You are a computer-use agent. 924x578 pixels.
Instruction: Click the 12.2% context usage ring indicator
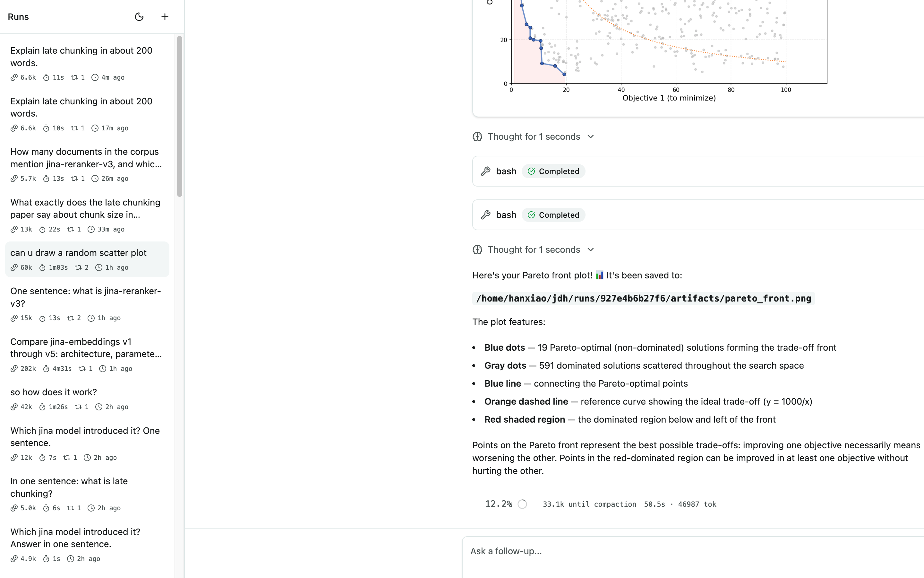point(522,504)
